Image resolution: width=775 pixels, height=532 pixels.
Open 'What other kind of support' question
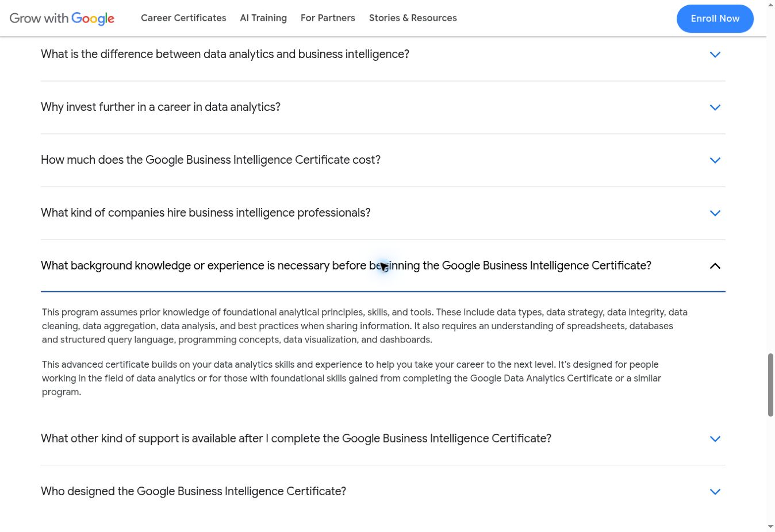pyautogui.click(x=296, y=438)
